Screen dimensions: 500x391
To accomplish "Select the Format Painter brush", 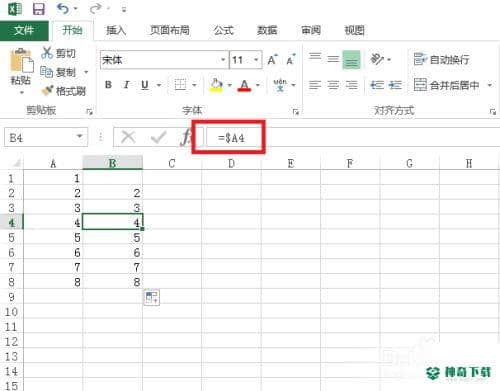I will pos(47,90).
